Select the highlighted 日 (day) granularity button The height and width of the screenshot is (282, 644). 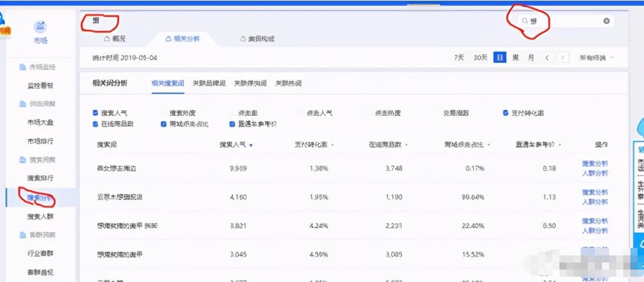tap(500, 58)
